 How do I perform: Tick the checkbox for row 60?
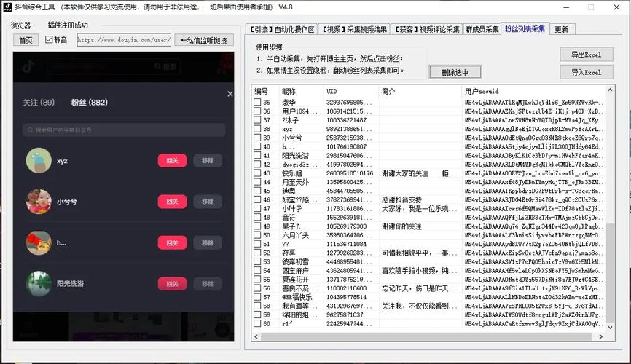coord(257,323)
